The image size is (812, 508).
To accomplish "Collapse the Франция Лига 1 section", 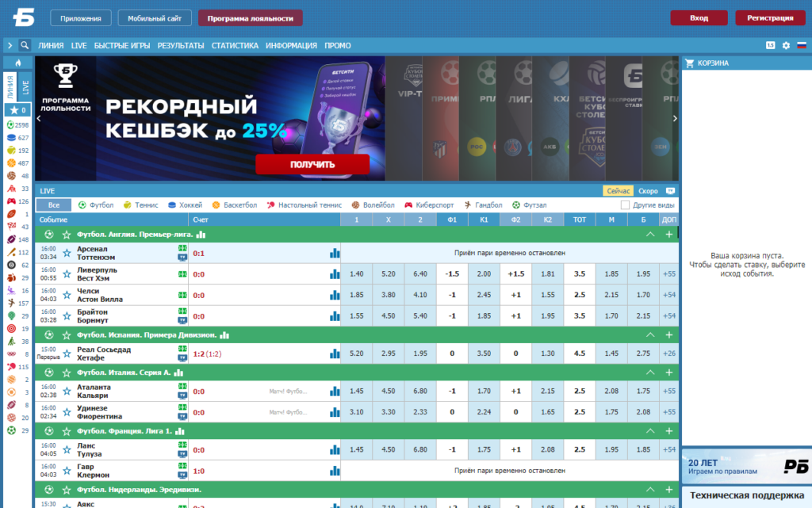I will tap(650, 431).
